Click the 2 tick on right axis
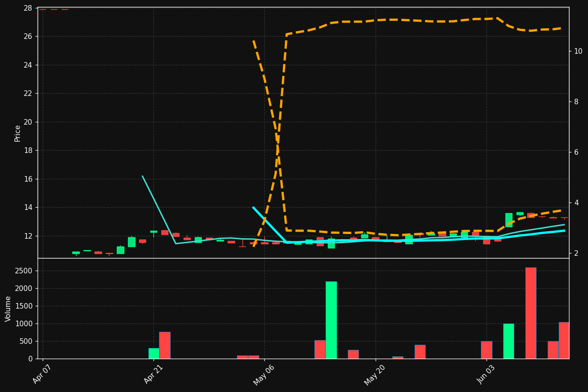The width and height of the screenshot is (588, 392). 576,253
